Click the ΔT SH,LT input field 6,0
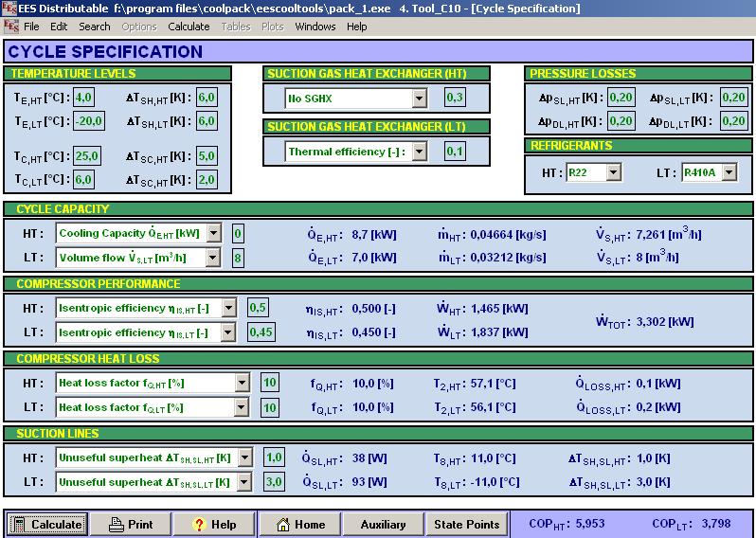Screen dimensions: 756x538 click(207, 120)
